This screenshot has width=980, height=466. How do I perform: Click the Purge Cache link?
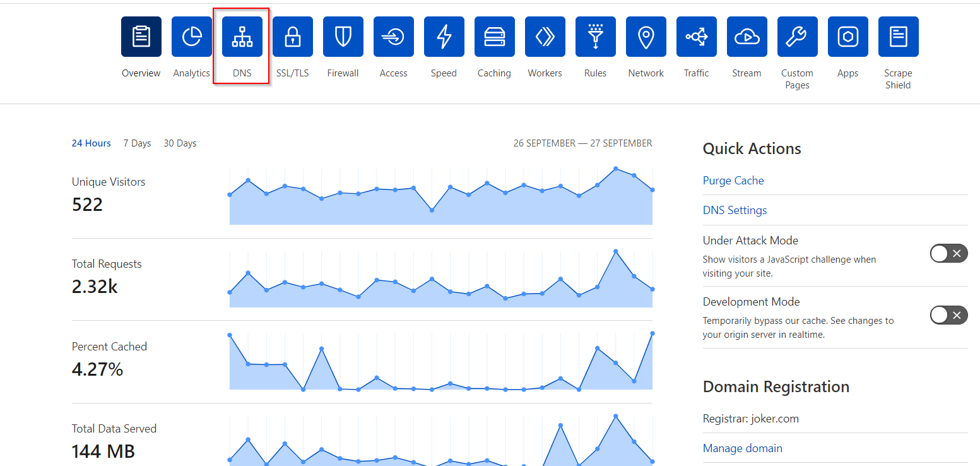point(733,181)
